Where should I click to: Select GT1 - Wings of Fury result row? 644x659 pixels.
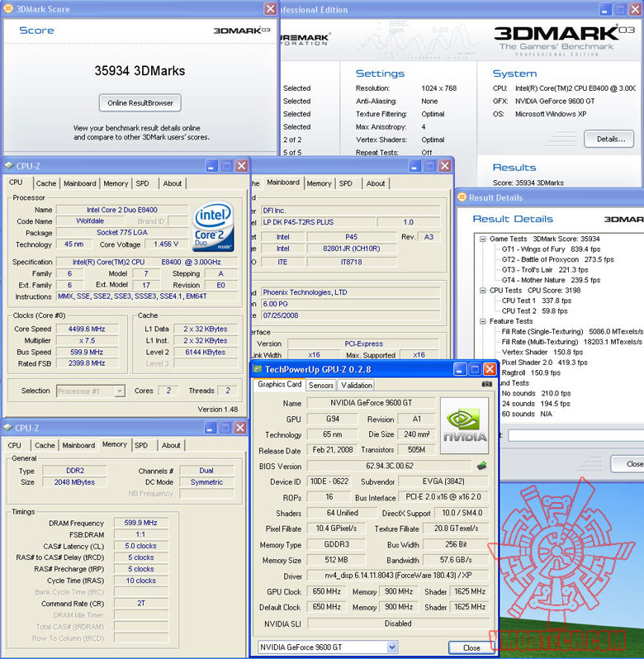tap(551, 249)
